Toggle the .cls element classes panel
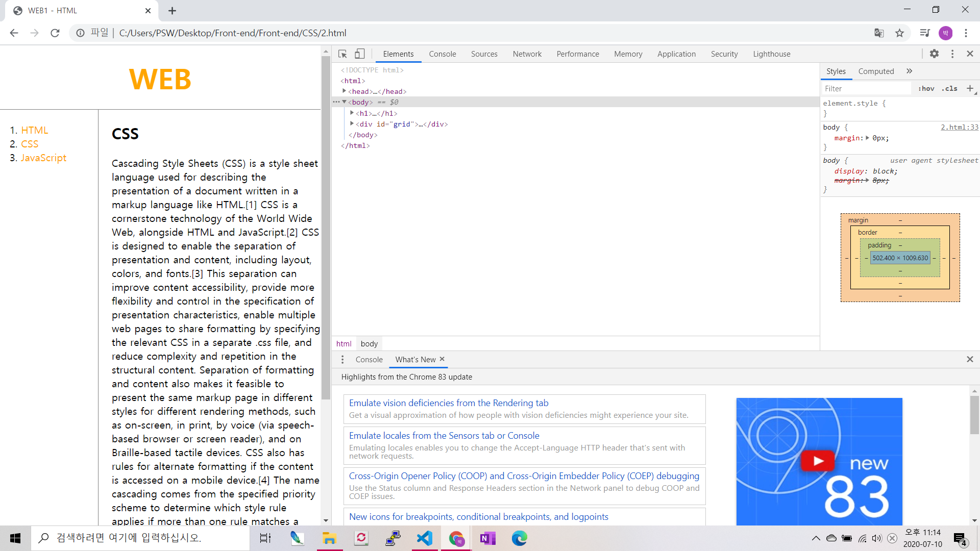980x551 pixels. click(x=949, y=88)
